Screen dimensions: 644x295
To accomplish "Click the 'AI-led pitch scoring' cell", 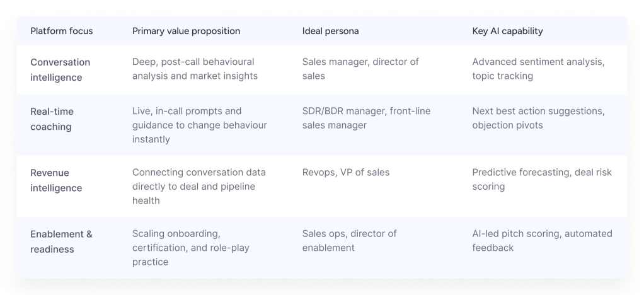I will pos(541,241).
